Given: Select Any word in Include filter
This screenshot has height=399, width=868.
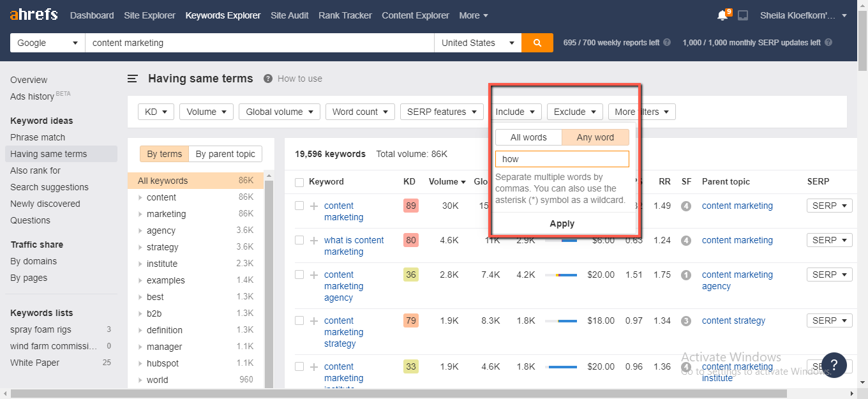Looking at the screenshot, I should click(x=595, y=137).
